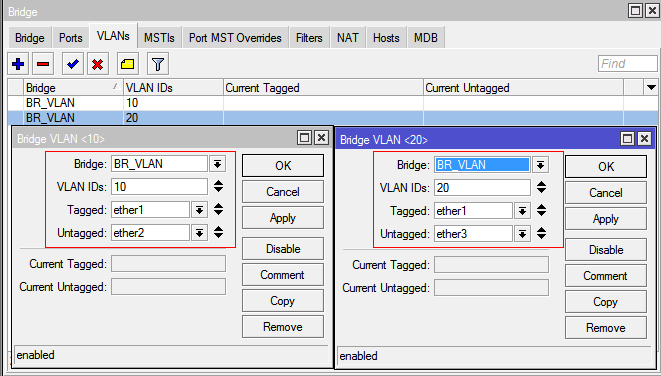The height and width of the screenshot is (376, 661).
Task: Close the Bridge VLAN <20> dialog
Action: [645, 139]
